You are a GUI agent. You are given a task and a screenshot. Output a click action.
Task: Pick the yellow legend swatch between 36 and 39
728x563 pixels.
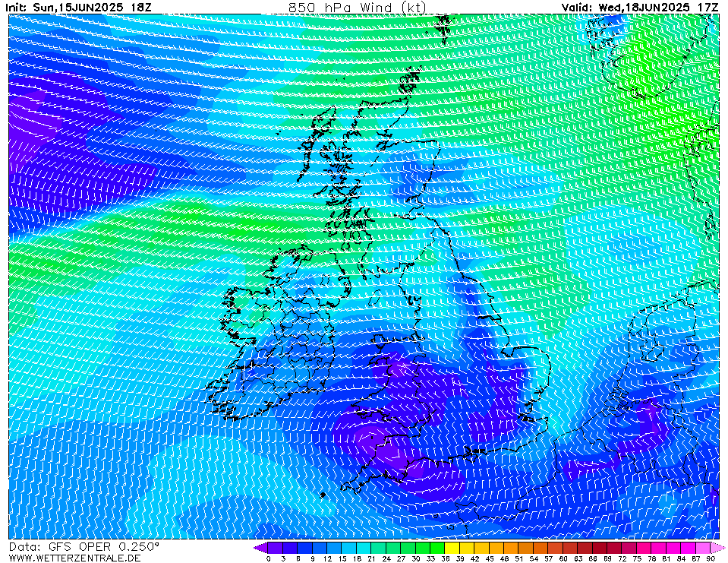point(452,548)
